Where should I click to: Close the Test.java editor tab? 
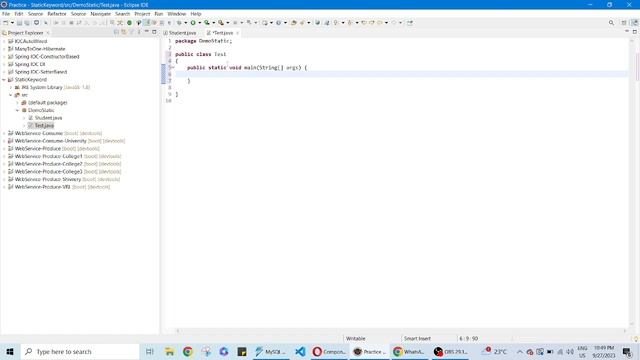pos(238,33)
